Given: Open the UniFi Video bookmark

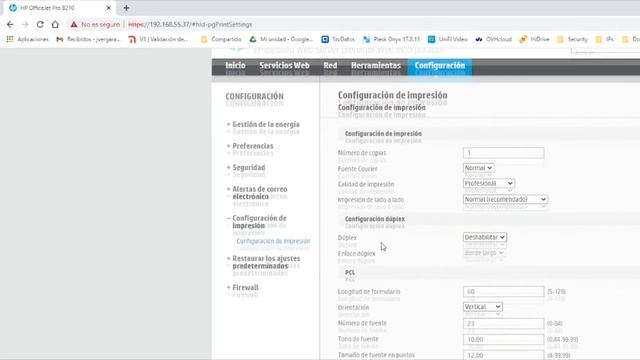Looking at the screenshot, I should (447, 39).
